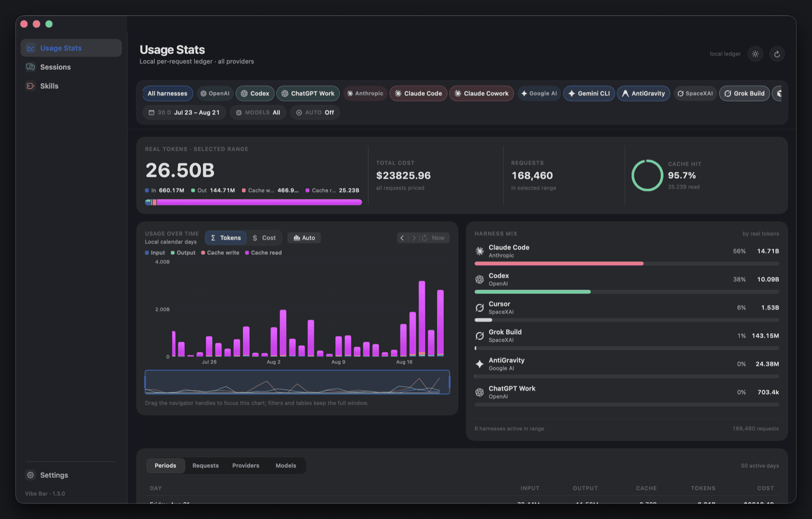Viewport: 812px width, 519px height.
Task: Click Grok Build icon in Harness Mix
Action: tap(480, 336)
